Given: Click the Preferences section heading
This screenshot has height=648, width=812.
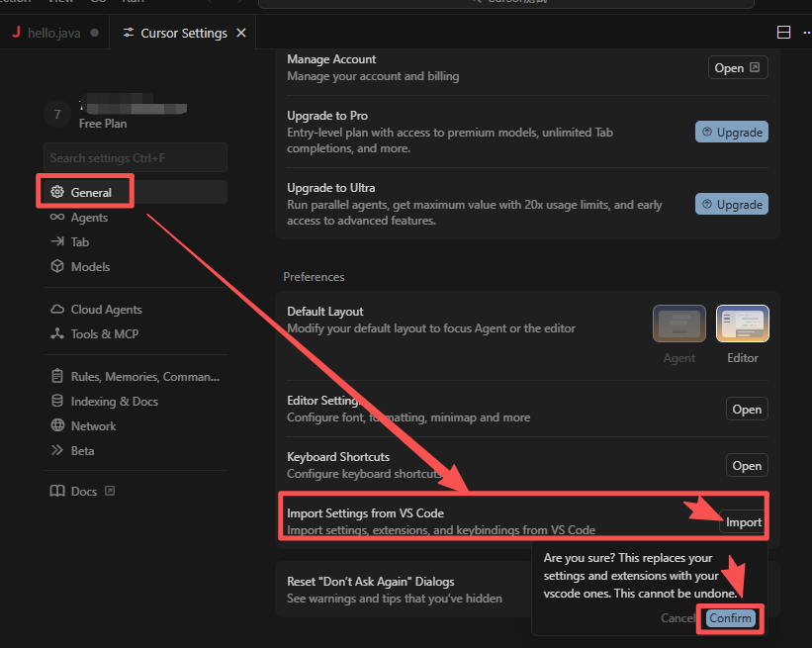Looking at the screenshot, I should coord(314,277).
